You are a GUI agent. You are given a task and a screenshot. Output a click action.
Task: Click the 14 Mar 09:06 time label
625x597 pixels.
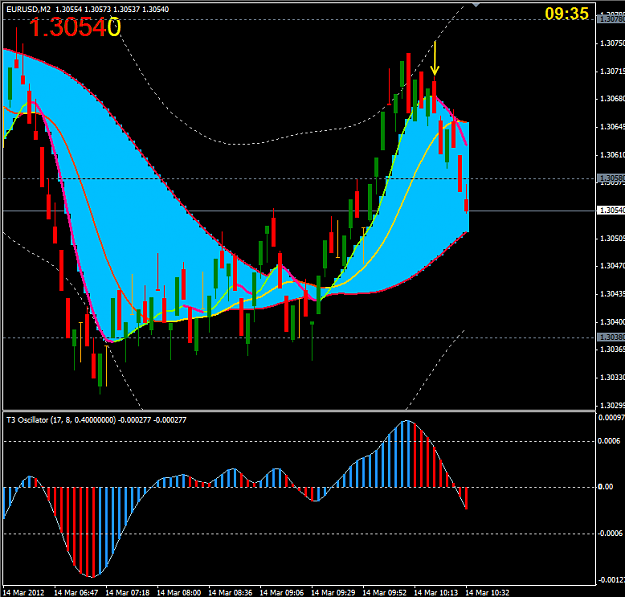[x=282, y=593]
